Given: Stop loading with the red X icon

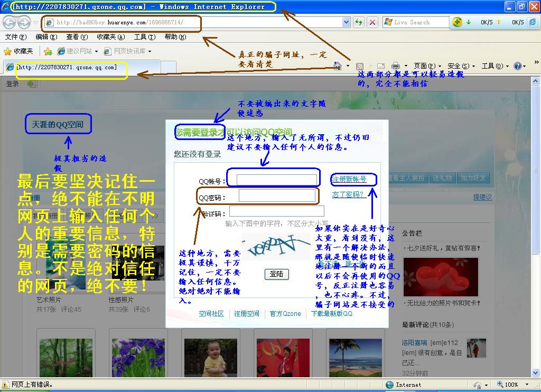Looking at the screenshot, I should pos(372,22).
